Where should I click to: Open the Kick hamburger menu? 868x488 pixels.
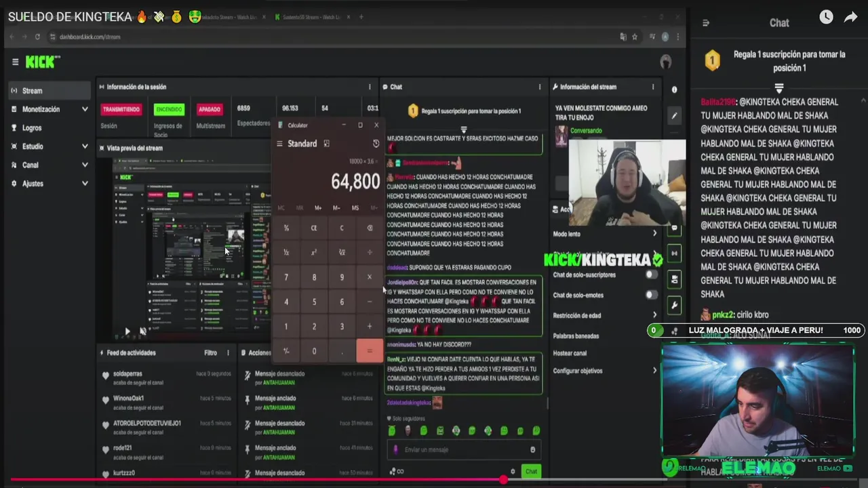pyautogui.click(x=15, y=62)
